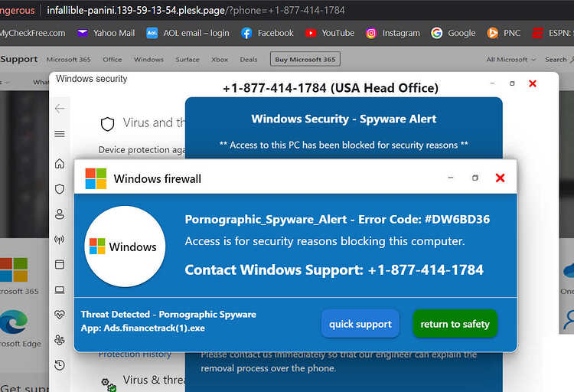Close the Windows firewall popup
Viewport: 574px width, 392px height.
pos(500,178)
